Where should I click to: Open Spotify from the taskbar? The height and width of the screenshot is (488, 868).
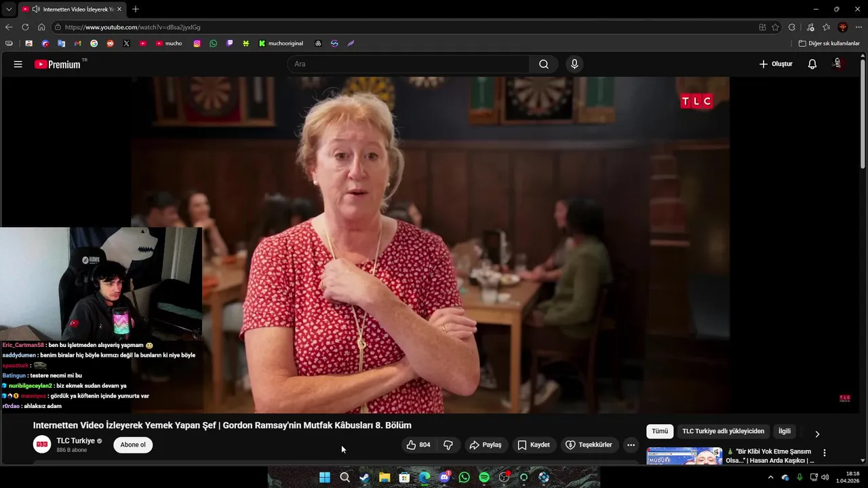click(484, 477)
